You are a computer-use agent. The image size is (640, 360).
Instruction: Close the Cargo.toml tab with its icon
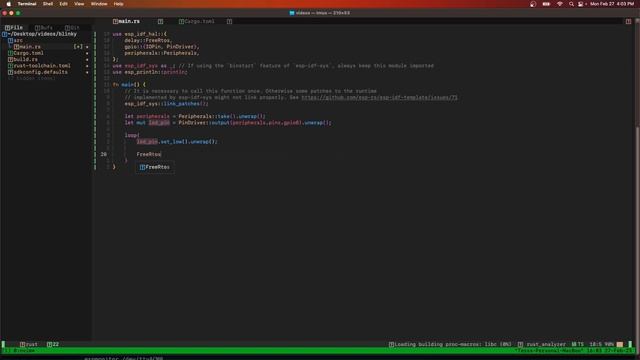coord(229,21)
